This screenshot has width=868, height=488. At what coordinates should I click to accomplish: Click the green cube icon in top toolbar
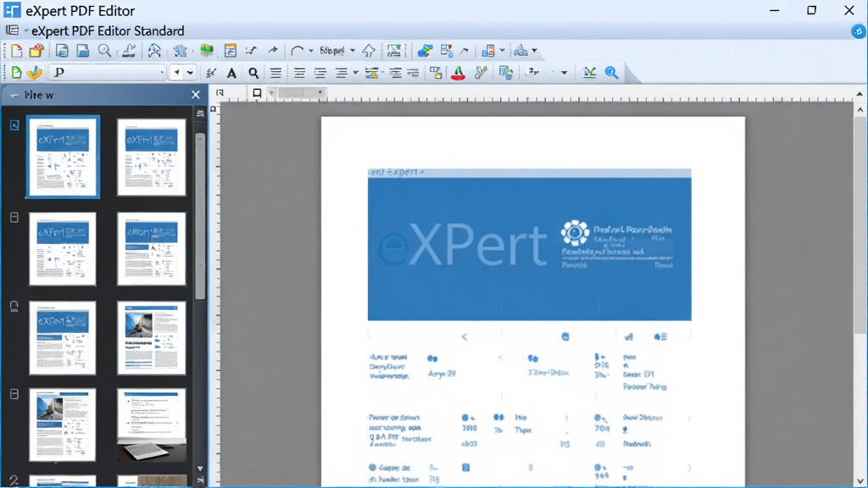coord(207,51)
